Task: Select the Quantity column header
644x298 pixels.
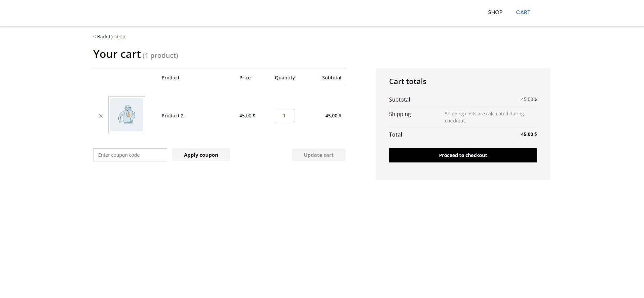Action: [x=285, y=78]
